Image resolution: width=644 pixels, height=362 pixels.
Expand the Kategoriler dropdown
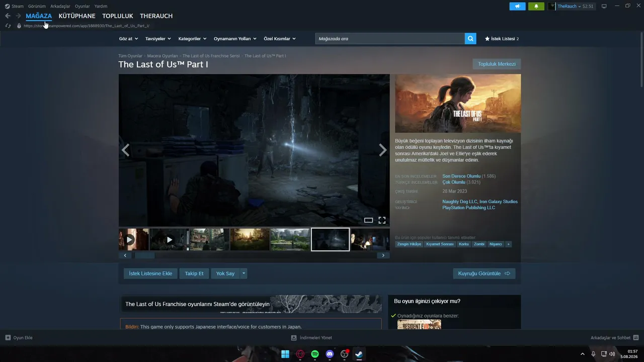tap(193, 39)
